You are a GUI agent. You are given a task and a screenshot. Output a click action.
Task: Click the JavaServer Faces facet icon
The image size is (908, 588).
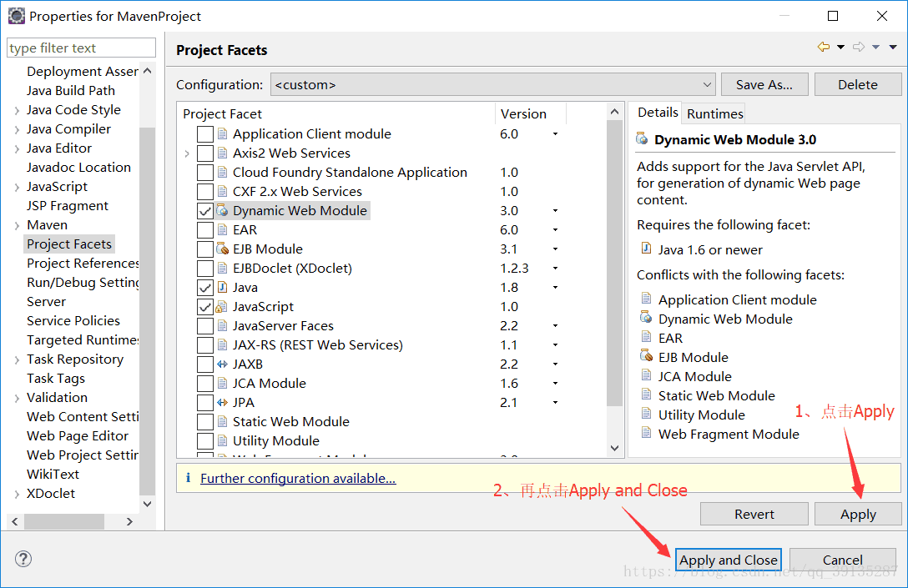[222, 326]
